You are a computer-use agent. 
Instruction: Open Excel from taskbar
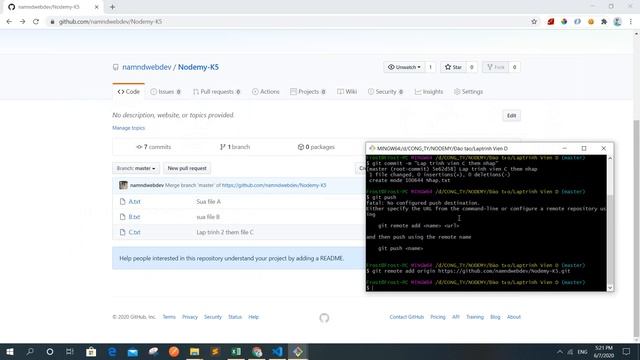pos(236,351)
